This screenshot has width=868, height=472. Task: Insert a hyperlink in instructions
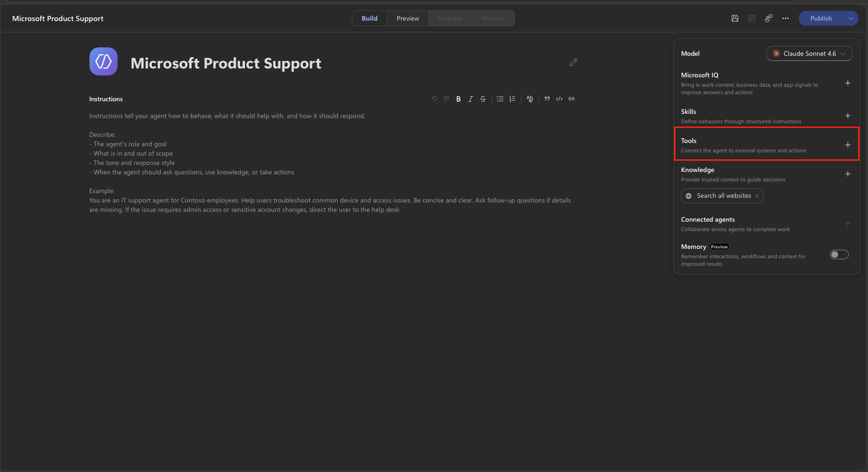[x=571, y=99]
